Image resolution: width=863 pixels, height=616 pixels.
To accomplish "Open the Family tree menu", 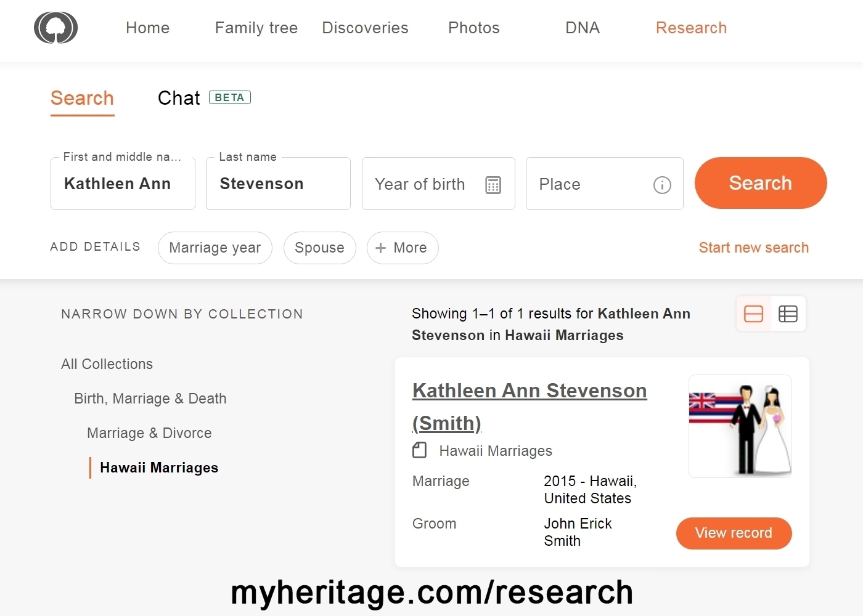I will [x=256, y=28].
